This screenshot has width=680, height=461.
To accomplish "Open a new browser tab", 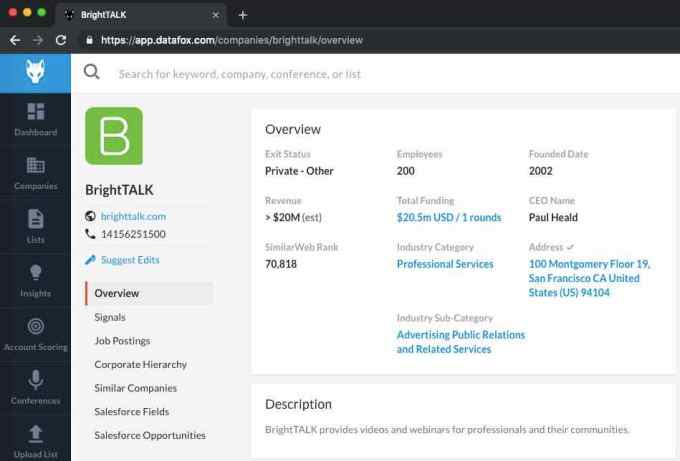I will coord(242,15).
